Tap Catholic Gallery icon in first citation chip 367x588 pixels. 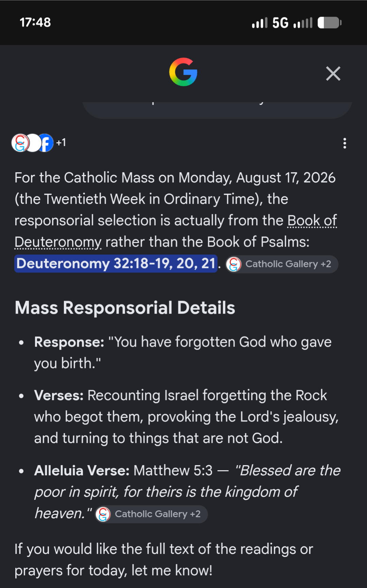[x=234, y=264]
